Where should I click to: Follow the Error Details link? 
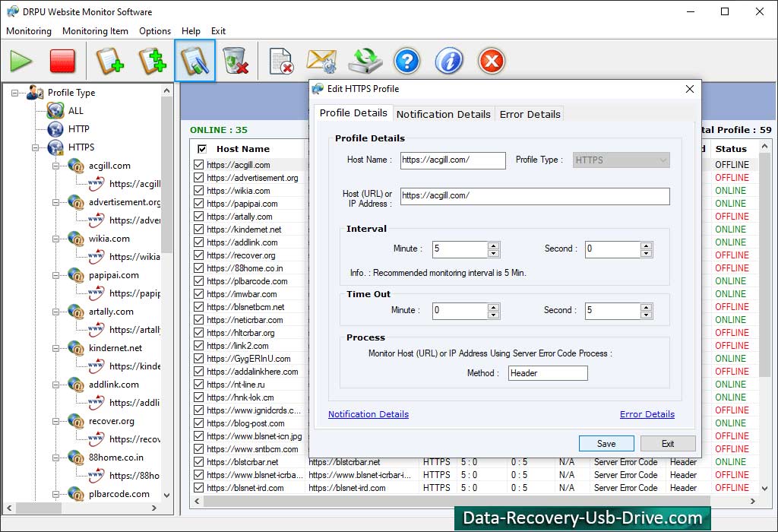pyautogui.click(x=647, y=414)
